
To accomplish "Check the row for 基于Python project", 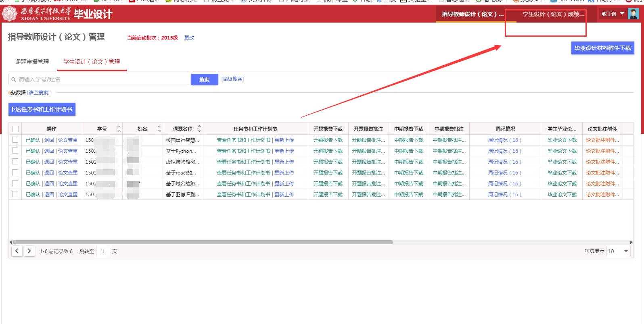I will pos(15,151).
